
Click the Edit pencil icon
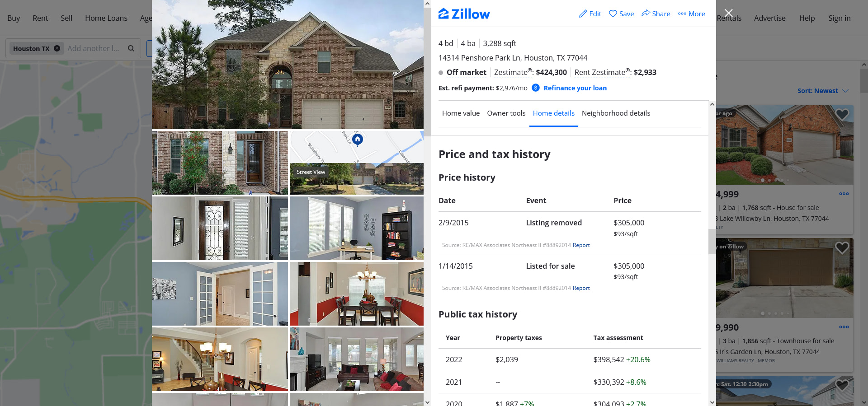coord(583,14)
